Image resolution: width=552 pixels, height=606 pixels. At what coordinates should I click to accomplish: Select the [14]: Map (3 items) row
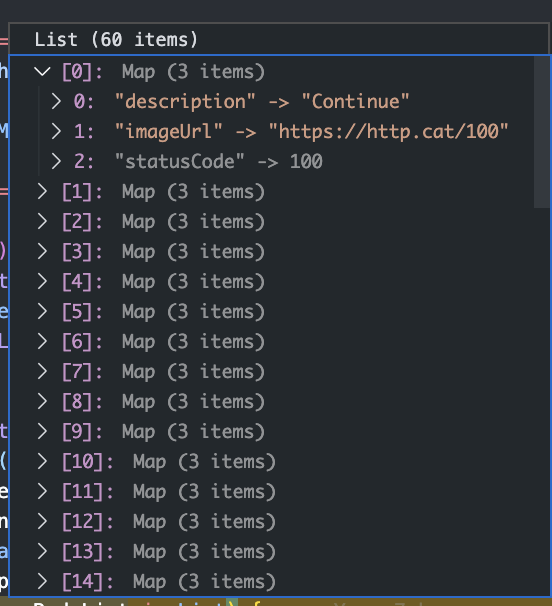tap(271, 581)
